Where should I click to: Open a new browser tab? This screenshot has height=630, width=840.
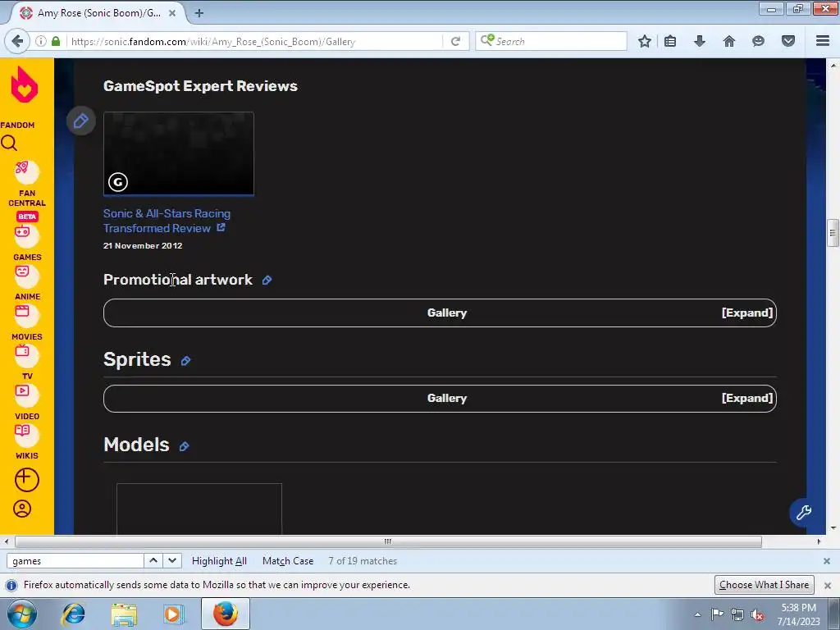(199, 13)
